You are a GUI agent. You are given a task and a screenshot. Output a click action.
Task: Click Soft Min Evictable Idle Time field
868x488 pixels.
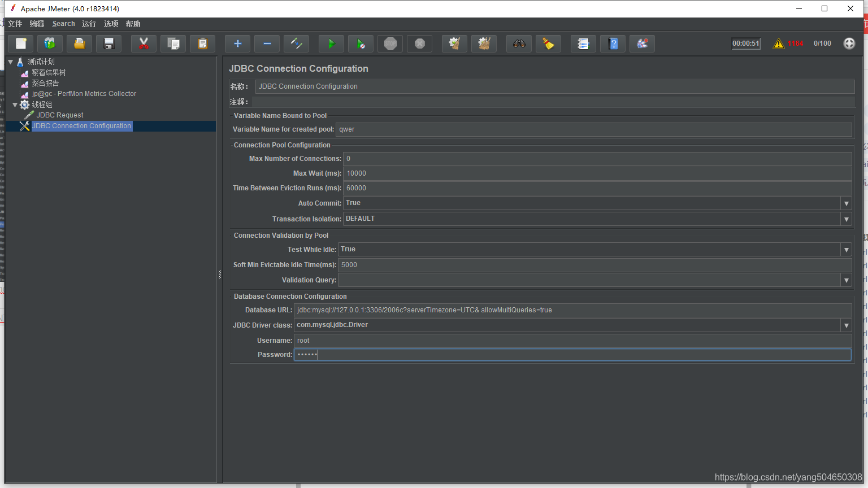[x=594, y=265]
